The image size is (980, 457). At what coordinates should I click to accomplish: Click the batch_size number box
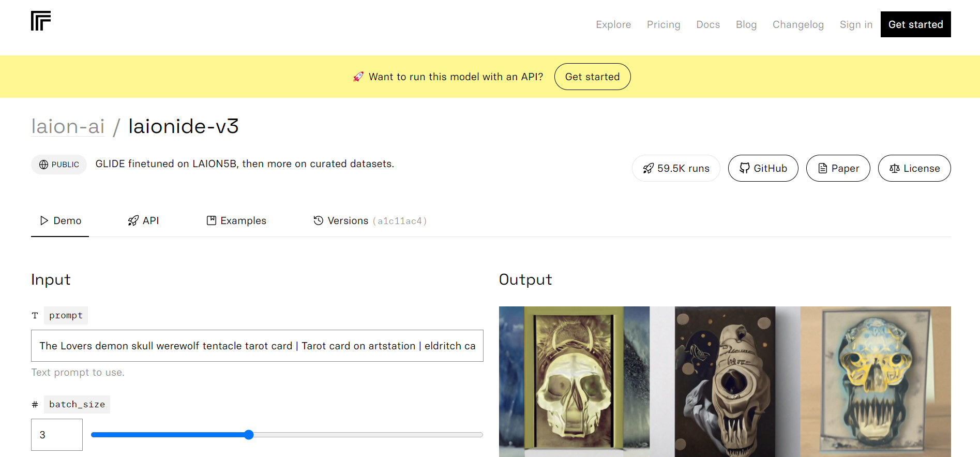[x=57, y=435]
